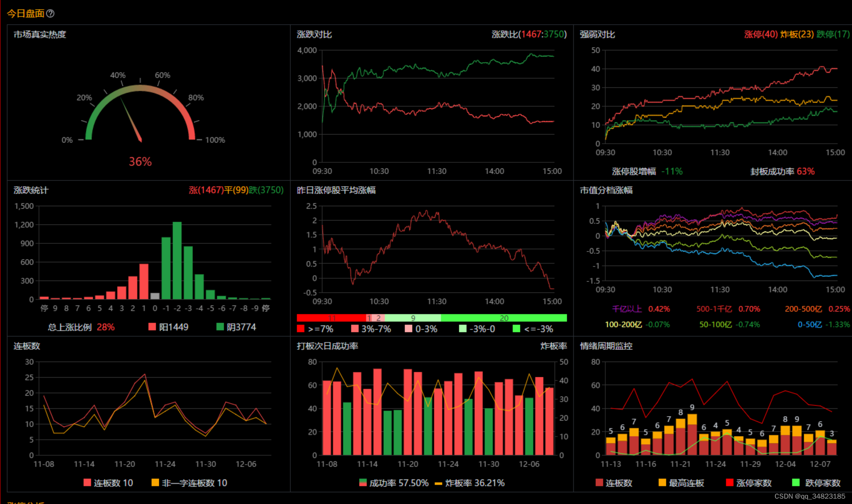Viewport: 852px width, 504px height.
Task: Click the 炸板率 orange line legend marker
Action: pos(438,483)
